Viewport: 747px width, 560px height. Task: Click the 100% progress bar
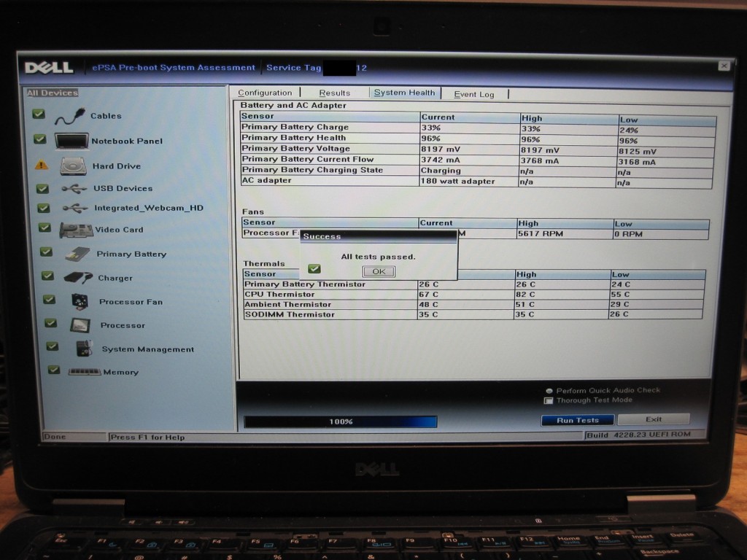340,421
